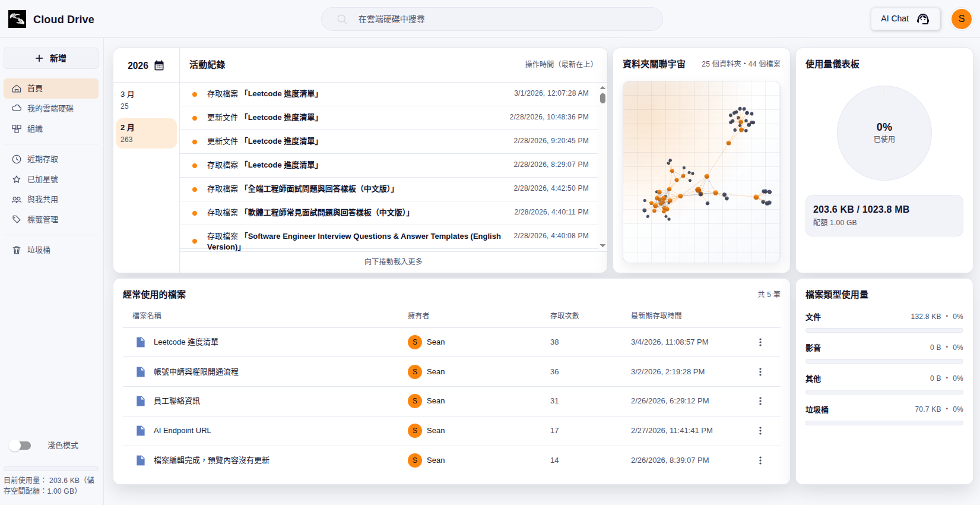Image resolution: width=980 pixels, height=505 pixels.
Task: Open the 2026 calendar year picker icon
Action: pos(159,65)
